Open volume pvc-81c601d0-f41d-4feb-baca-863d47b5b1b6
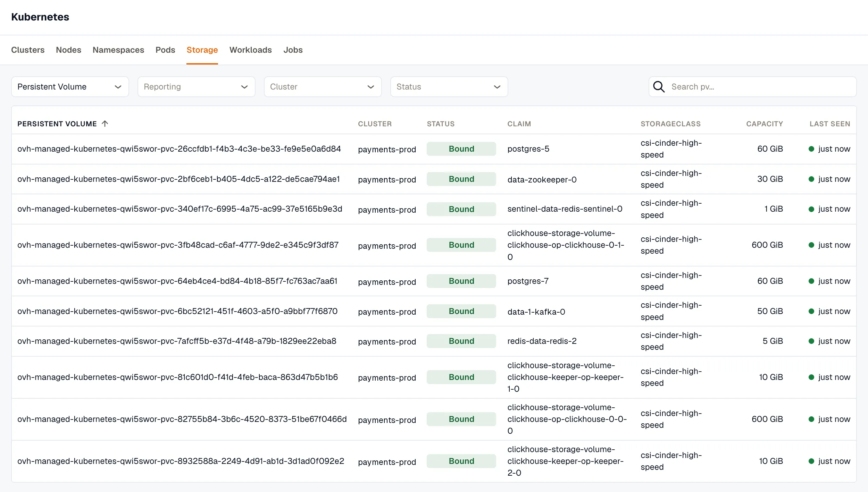This screenshot has width=868, height=492. tap(177, 377)
